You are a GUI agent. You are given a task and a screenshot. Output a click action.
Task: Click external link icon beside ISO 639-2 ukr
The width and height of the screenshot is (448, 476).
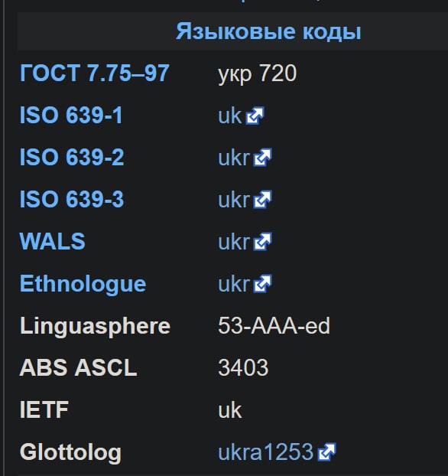pos(263,158)
